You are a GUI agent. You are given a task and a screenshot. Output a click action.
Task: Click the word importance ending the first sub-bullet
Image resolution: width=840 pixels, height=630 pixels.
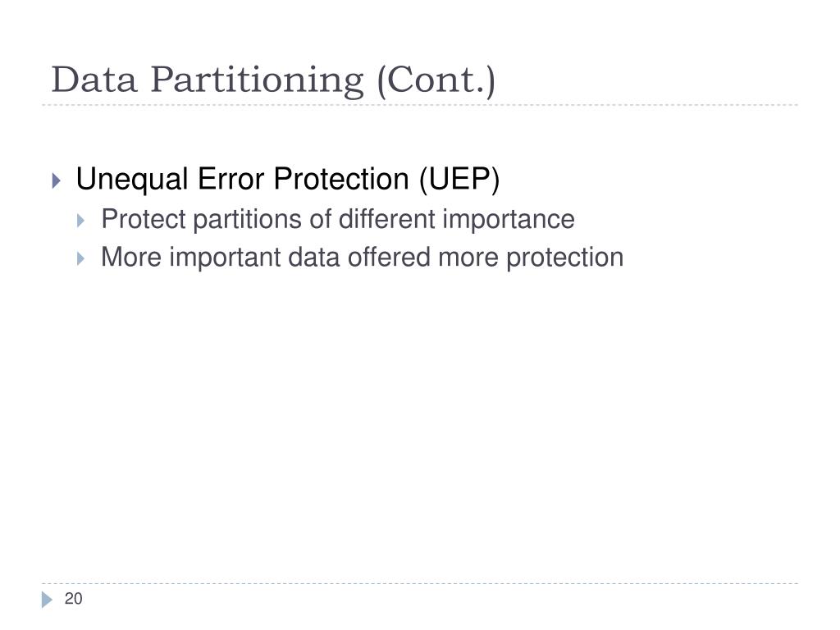click(509, 220)
